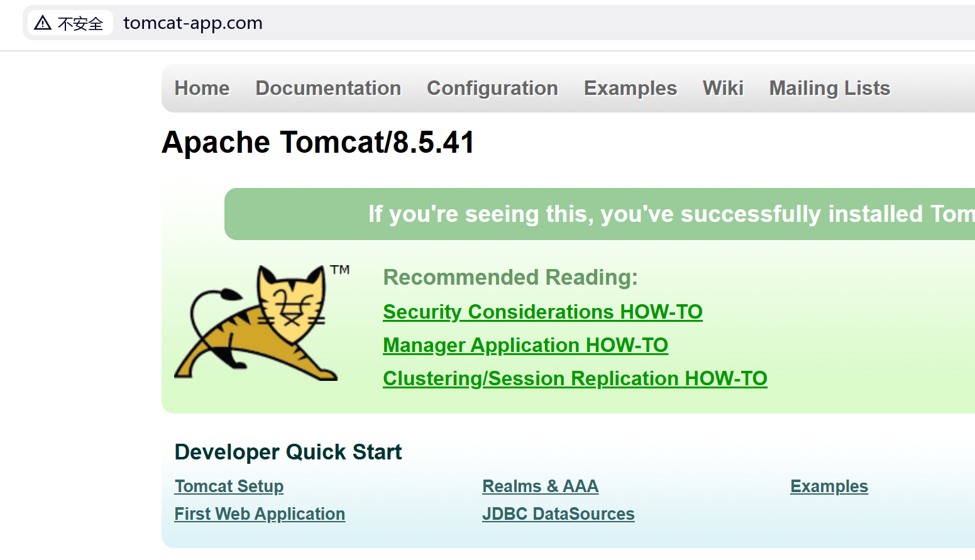
Task: Open the Home navigation item
Action: coord(202,88)
